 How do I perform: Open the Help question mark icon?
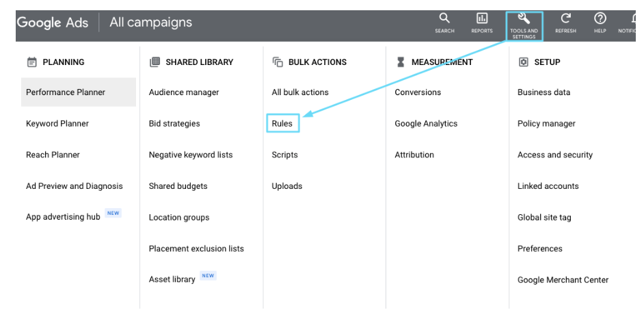pos(600,18)
